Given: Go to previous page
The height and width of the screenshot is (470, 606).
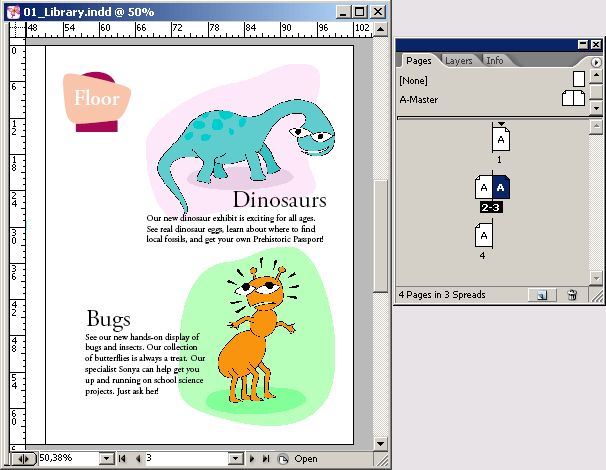Looking at the screenshot, I should click(138, 459).
